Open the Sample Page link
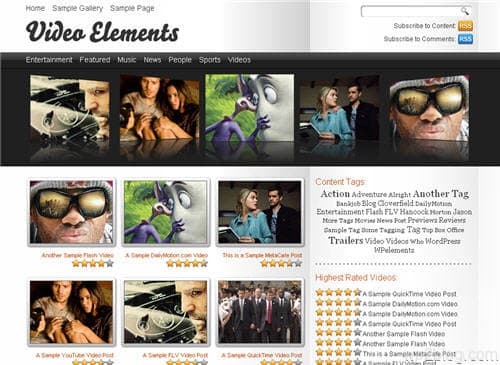The width and height of the screenshot is (500, 365). pyautogui.click(x=132, y=8)
